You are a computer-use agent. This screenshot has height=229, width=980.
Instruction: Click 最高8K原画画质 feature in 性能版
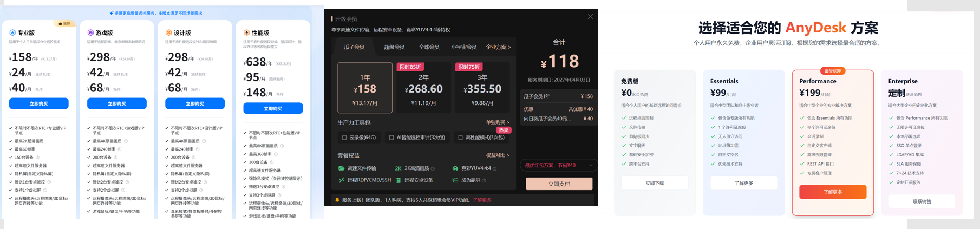[x=263, y=146]
